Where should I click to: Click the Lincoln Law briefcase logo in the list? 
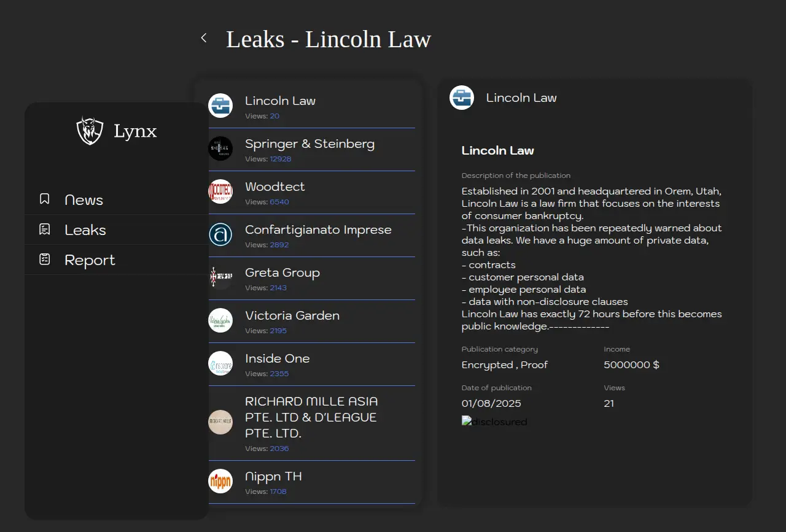point(220,106)
